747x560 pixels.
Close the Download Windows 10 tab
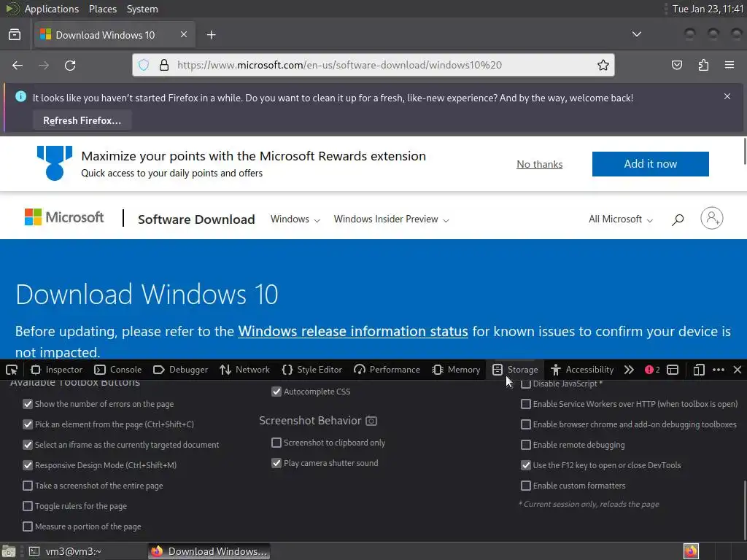(x=183, y=34)
